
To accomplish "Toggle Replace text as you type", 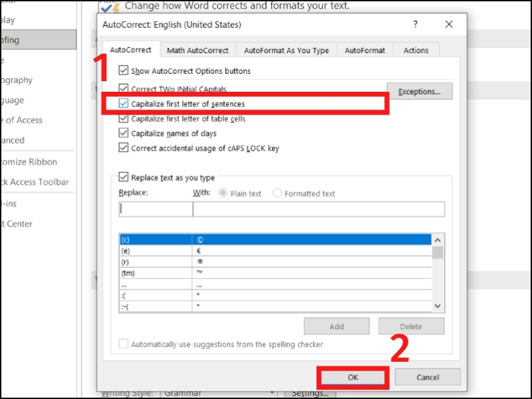I will click(x=124, y=177).
